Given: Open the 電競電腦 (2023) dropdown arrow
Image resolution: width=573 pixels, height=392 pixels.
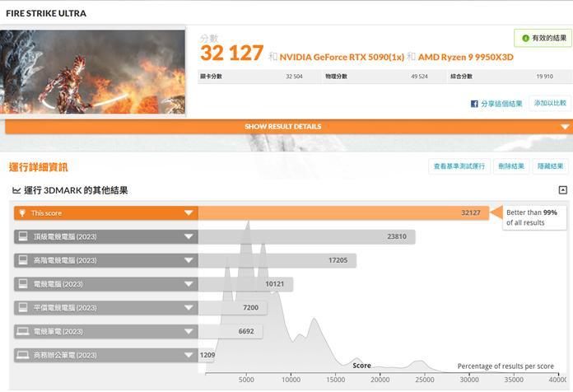Looking at the screenshot, I should [189, 284].
